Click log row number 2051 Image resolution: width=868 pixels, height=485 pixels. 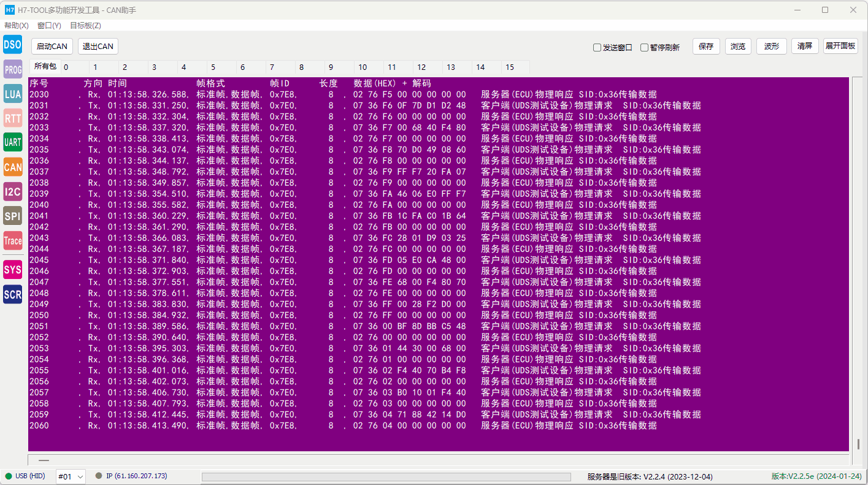(x=39, y=326)
